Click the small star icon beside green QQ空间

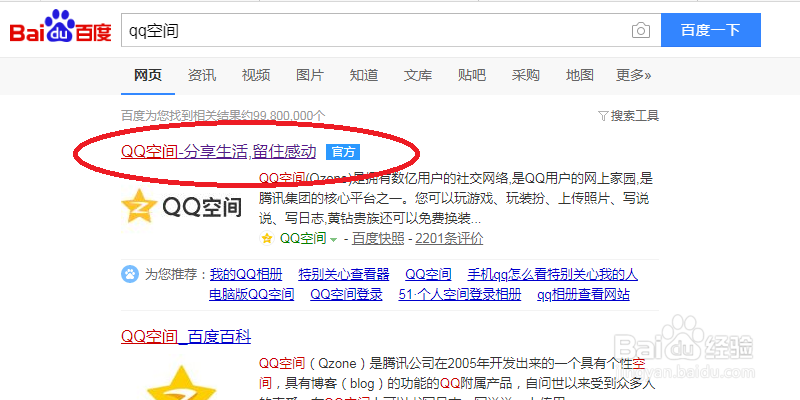coord(266,238)
